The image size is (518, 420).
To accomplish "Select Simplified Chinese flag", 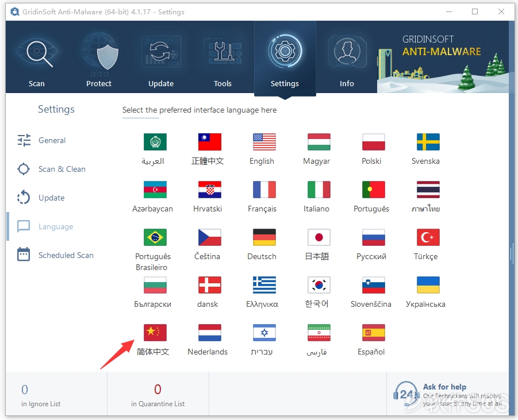I will pyautogui.click(x=155, y=333).
